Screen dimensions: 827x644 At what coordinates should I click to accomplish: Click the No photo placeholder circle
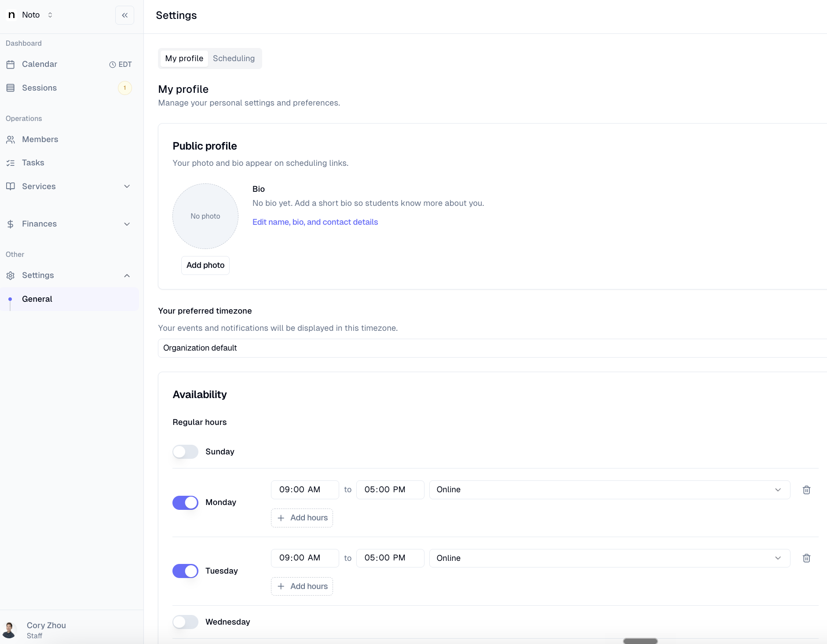pos(205,216)
